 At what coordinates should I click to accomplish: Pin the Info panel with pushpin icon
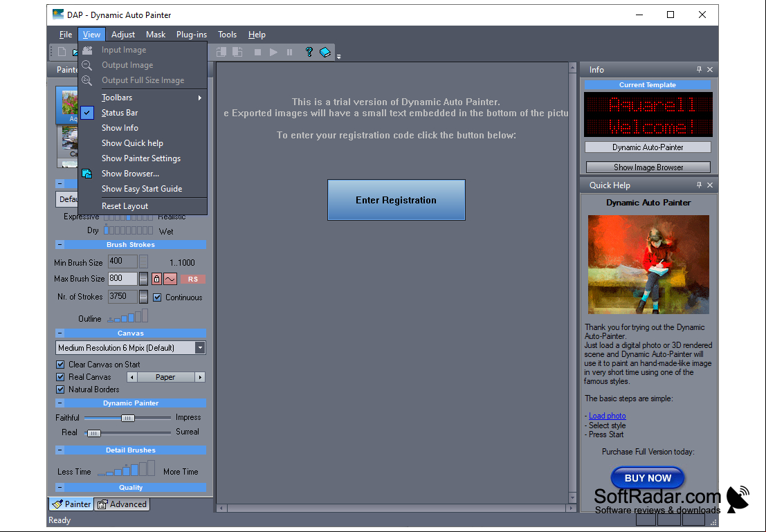(699, 70)
